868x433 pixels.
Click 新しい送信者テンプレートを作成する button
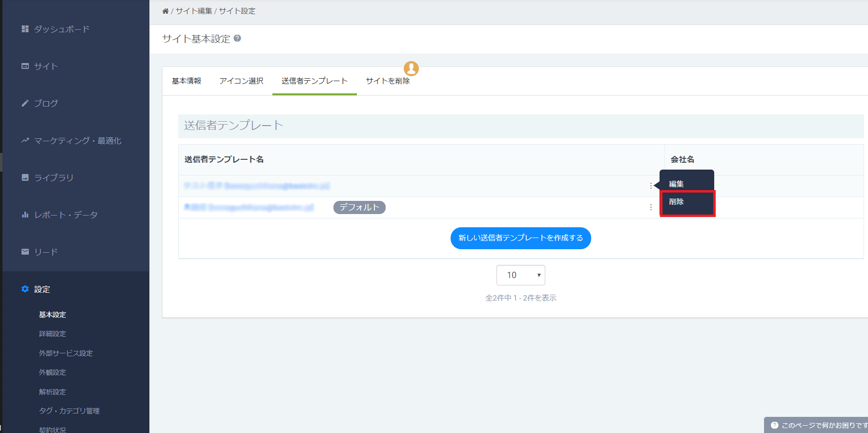click(520, 238)
